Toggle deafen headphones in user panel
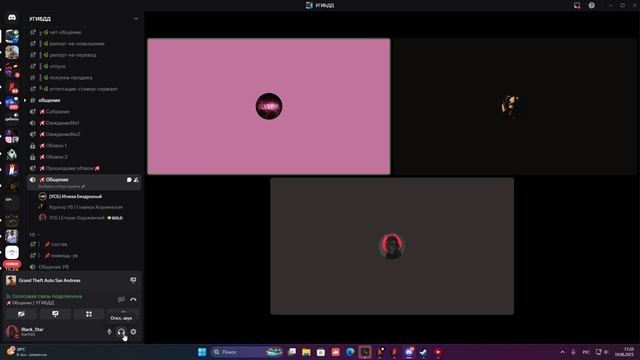The image size is (640, 360). coord(121,332)
